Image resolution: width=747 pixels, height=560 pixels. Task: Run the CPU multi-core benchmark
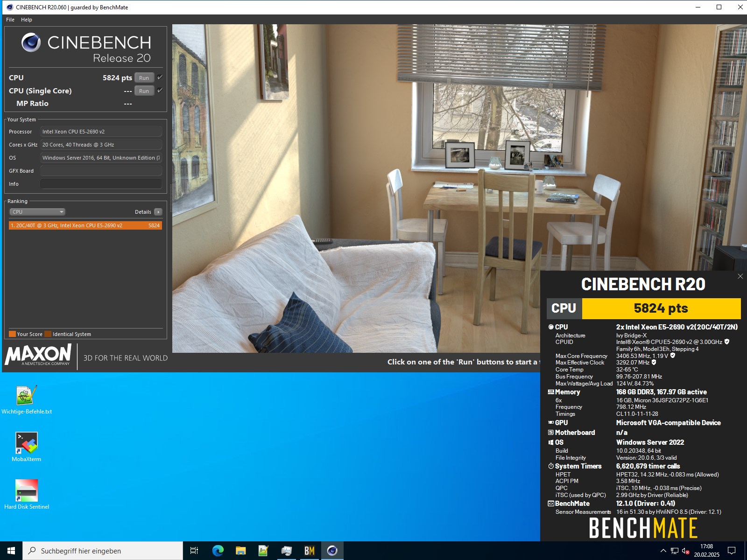click(144, 78)
